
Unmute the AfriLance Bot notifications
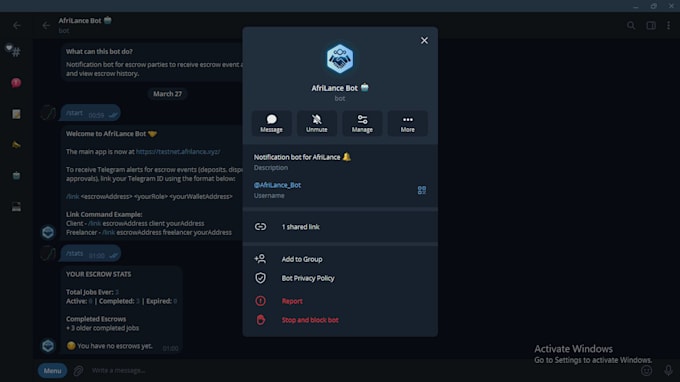click(x=317, y=124)
